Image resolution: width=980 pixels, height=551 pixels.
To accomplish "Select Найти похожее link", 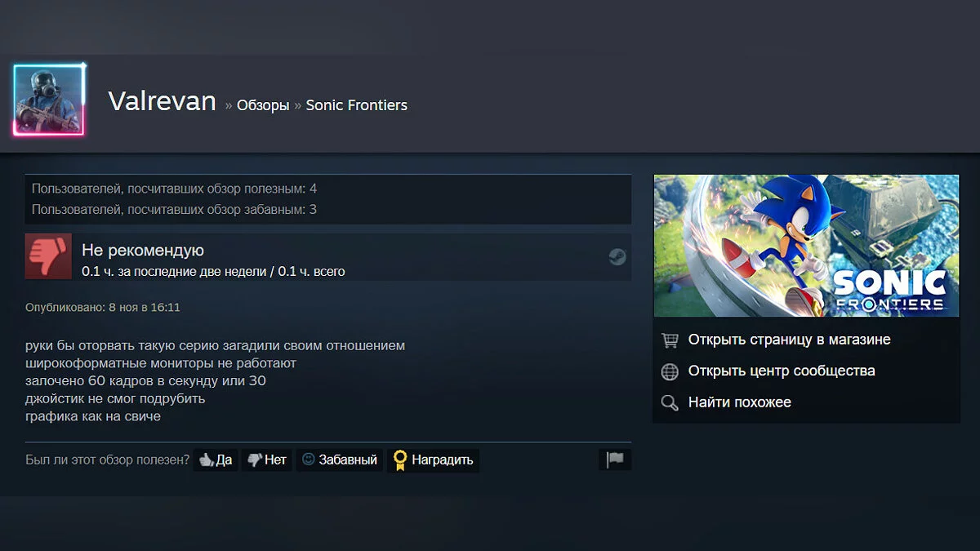I will [740, 402].
